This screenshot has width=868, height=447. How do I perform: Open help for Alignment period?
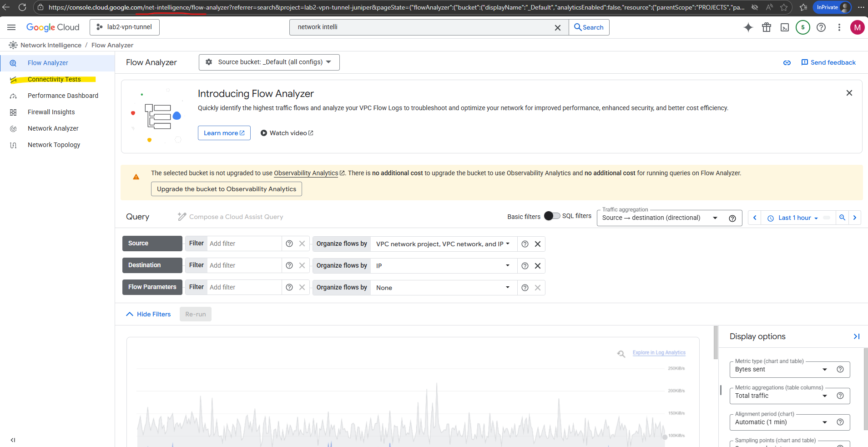click(840, 422)
